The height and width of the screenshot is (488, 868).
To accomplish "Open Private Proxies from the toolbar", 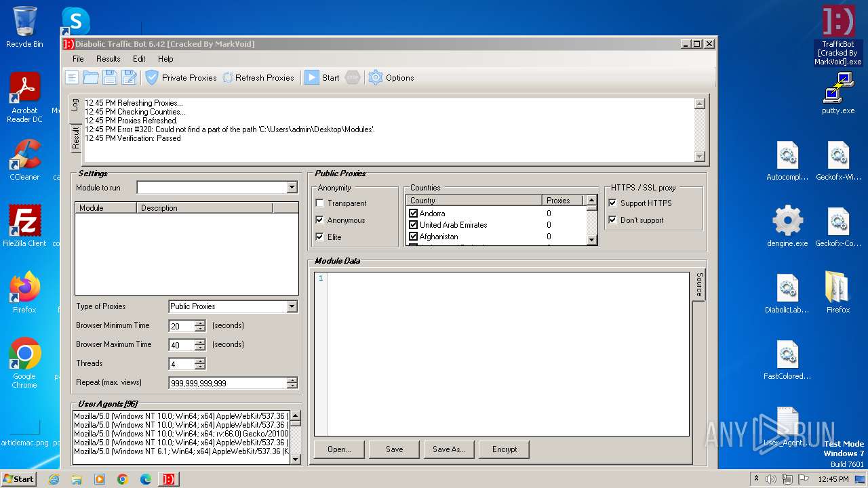I will coord(181,77).
